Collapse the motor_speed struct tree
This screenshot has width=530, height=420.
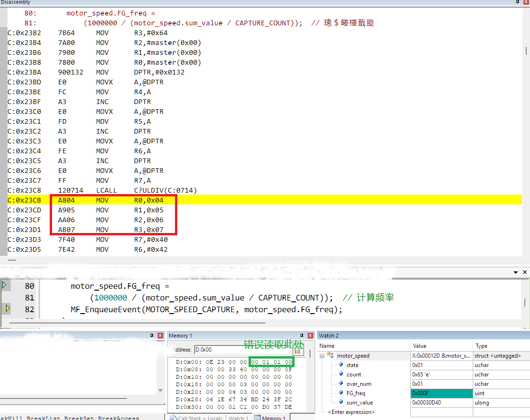[323, 356]
